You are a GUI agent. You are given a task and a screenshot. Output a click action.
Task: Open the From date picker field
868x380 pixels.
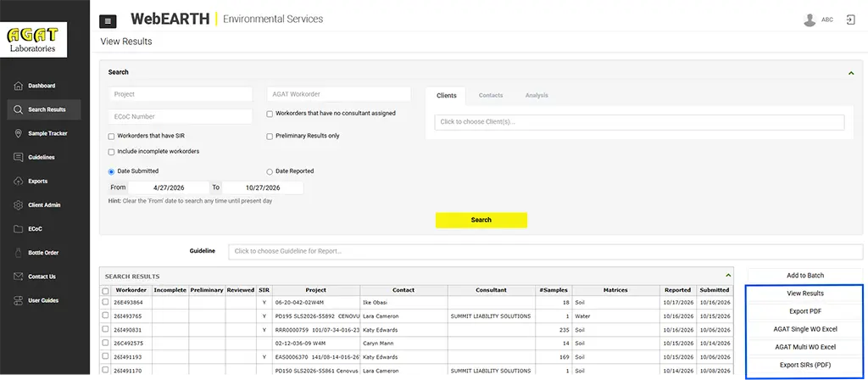(169, 187)
